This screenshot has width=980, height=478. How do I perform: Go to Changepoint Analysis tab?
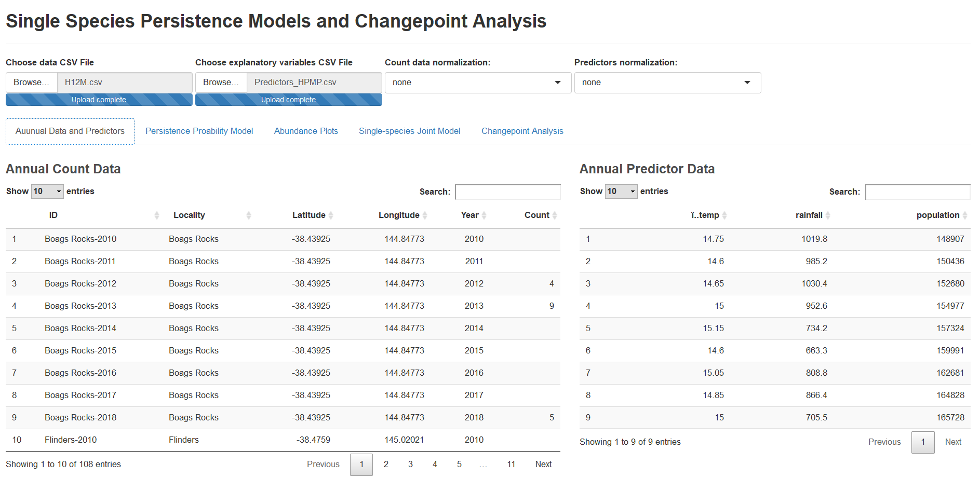click(x=522, y=131)
